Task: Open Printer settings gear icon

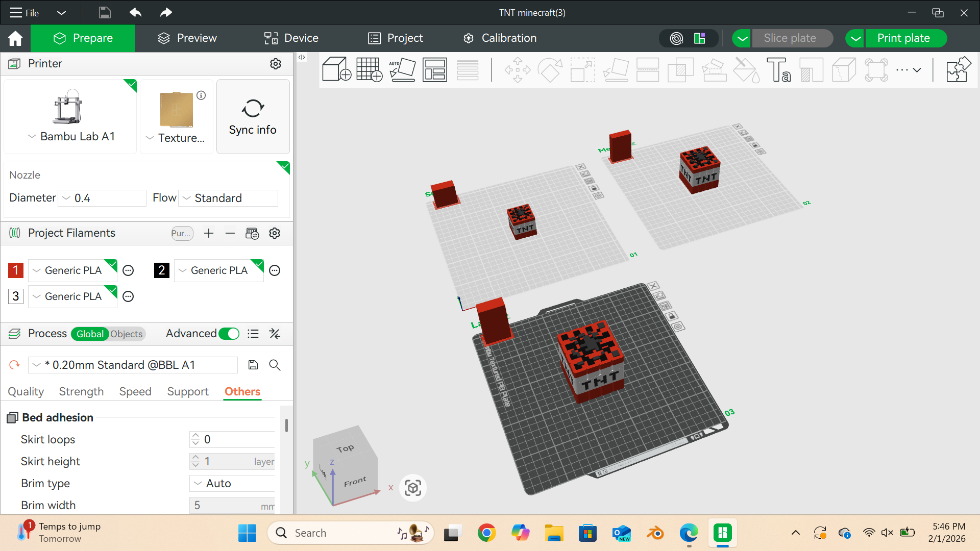Action: click(x=276, y=64)
